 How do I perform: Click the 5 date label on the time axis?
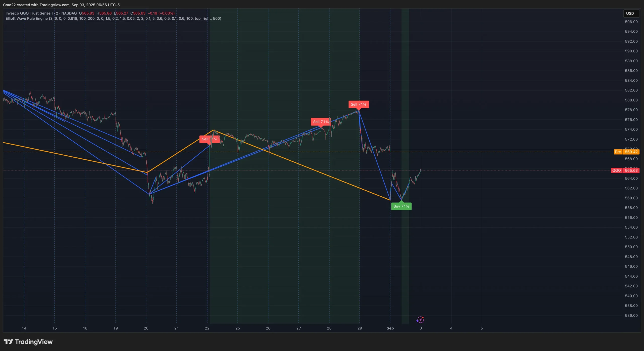tap(482, 328)
